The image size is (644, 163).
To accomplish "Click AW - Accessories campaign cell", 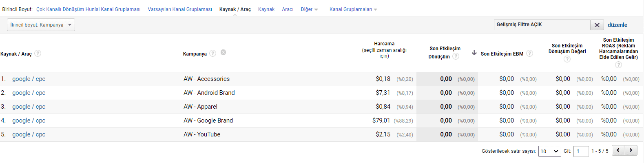I will tap(206, 79).
